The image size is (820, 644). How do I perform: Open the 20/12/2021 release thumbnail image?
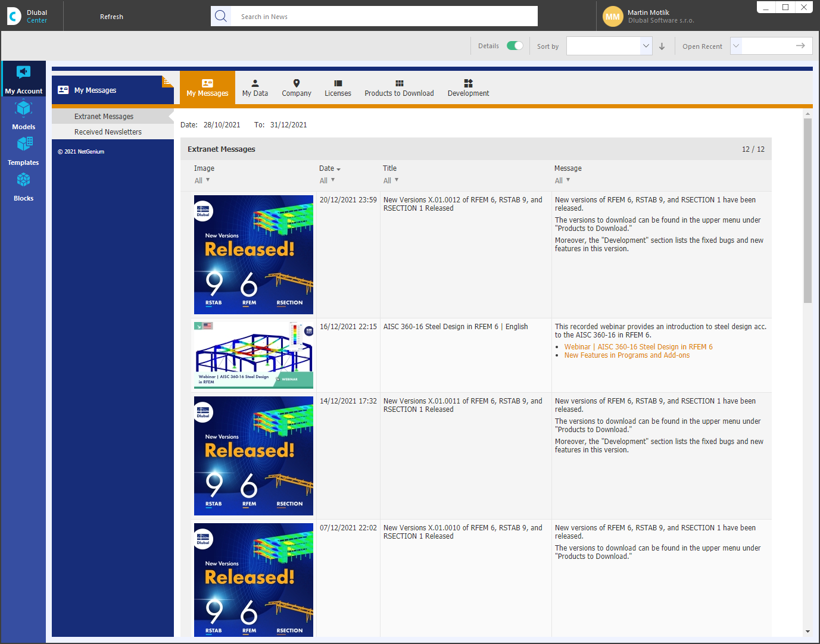(254, 255)
